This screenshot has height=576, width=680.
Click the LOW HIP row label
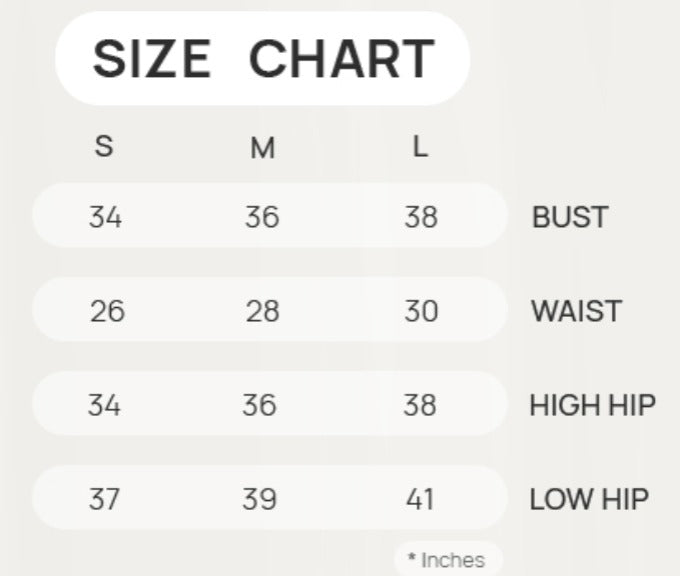[x=589, y=499]
